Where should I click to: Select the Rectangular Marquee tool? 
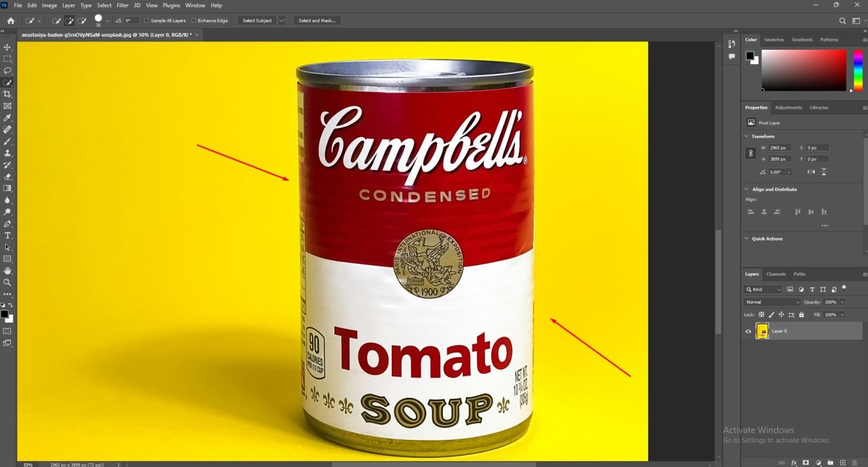point(8,59)
